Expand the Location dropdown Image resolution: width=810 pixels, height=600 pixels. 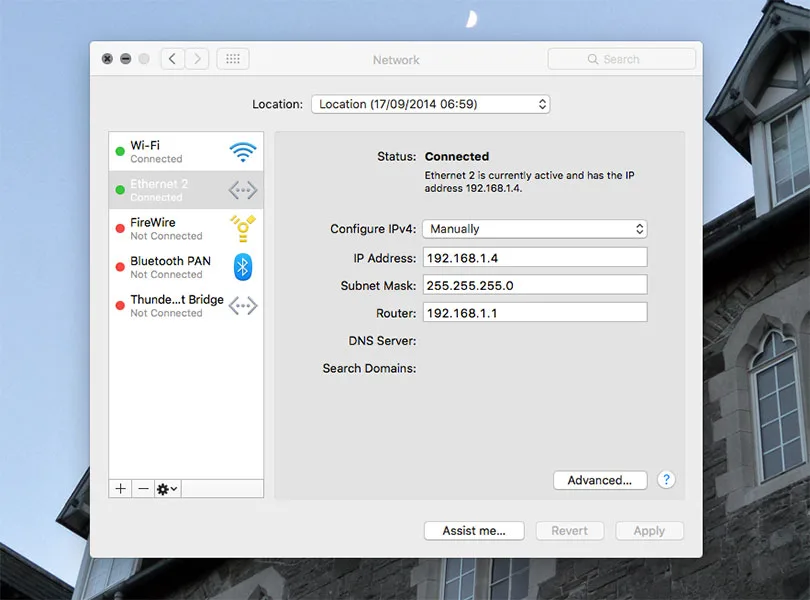click(430, 104)
